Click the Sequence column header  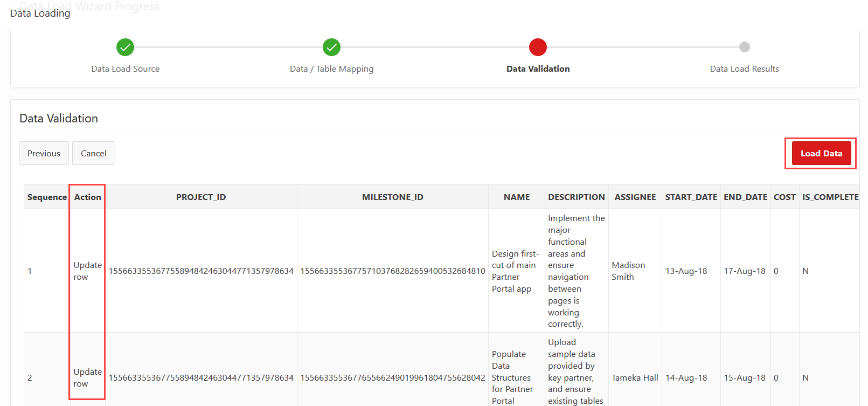47,197
